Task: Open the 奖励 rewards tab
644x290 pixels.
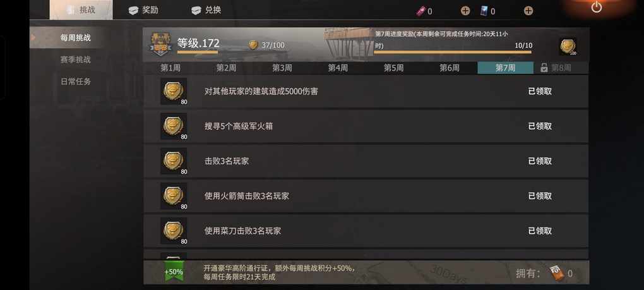Action: (143, 10)
